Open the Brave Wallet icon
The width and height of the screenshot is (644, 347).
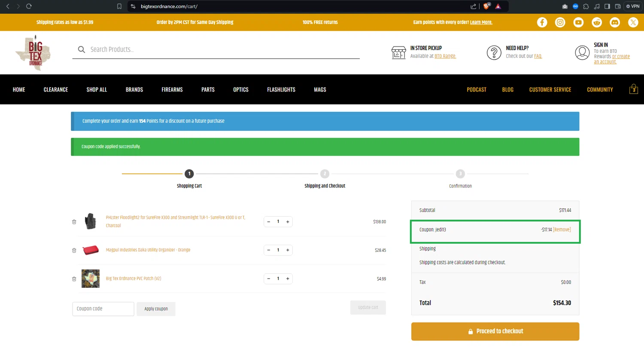[x=618, y=6]
